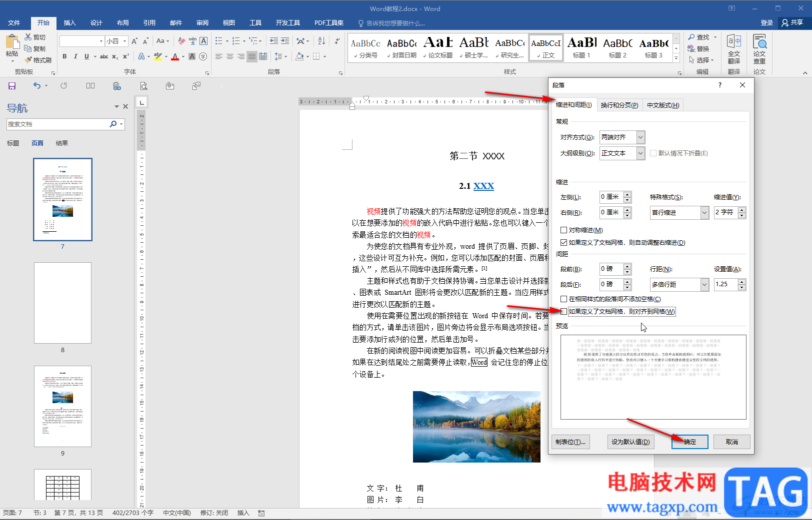This screenshot has height=520, width=812.
Task: Open the References ribbon tab
Action: (x=149, y=23)
